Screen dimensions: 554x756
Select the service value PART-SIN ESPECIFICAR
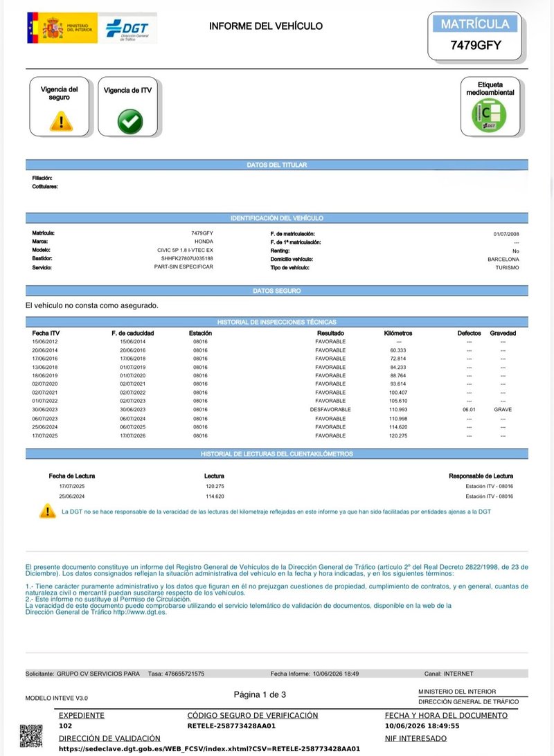click(184, 267)
